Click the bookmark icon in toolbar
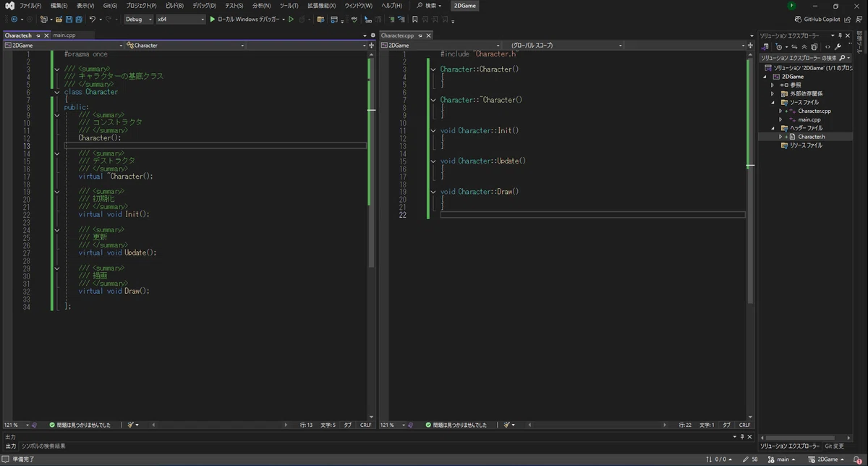Viewport: 868px width, 466px height. 415,20
